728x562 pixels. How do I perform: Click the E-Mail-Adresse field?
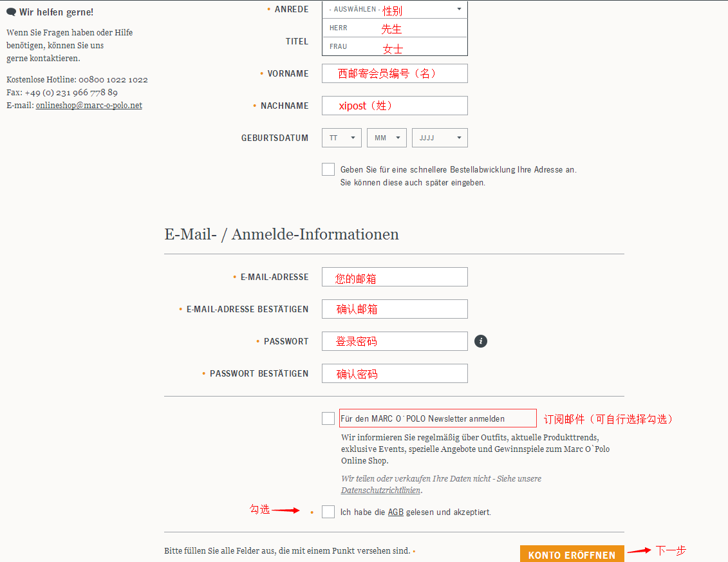pos(395,277)
